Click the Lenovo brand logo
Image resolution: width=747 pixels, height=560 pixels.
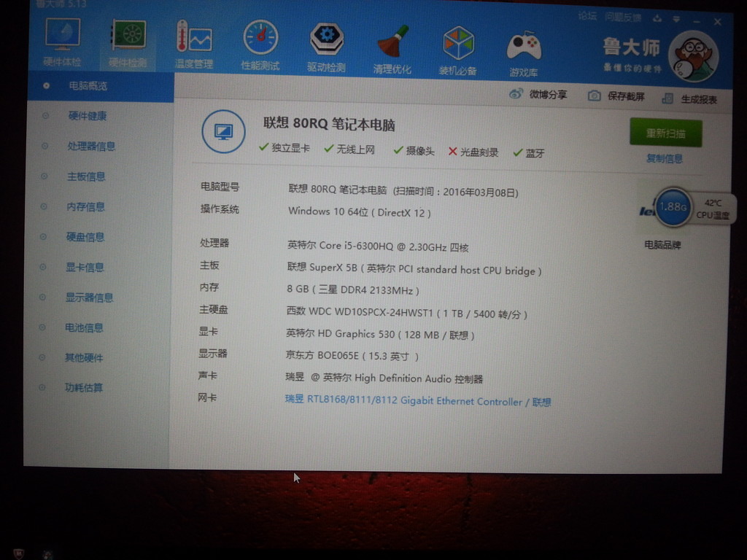pyautogui.click(x=647, y=211)
